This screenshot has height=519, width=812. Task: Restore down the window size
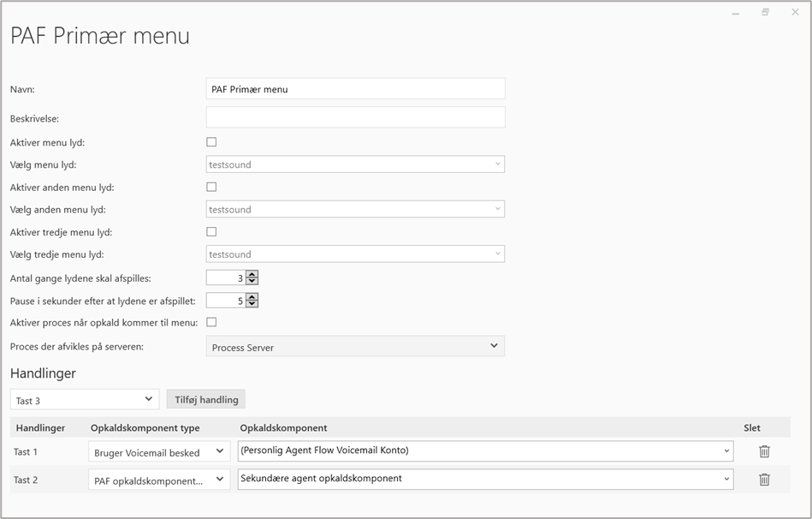pos(765,12)
